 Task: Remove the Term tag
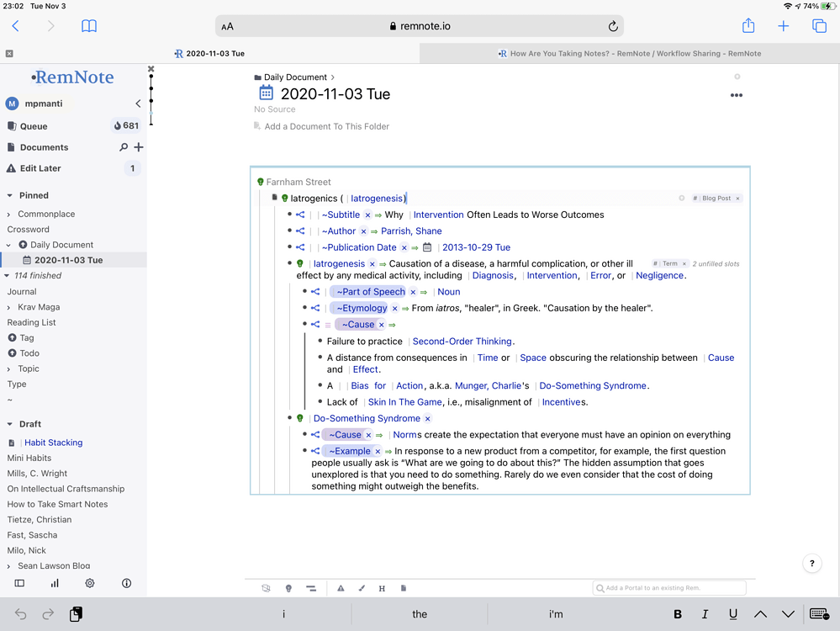click(x=684, y=264)
